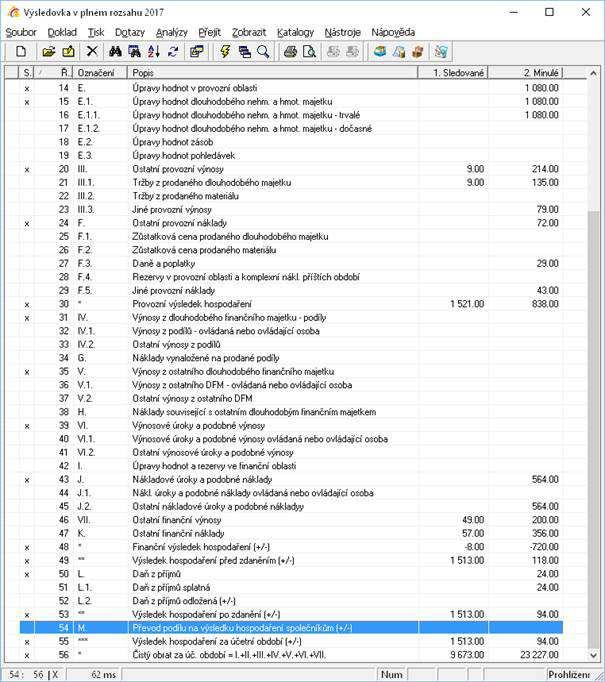Create a new document with the blank page icon
Screen dimensions: 605x682
tap(20, 52)
